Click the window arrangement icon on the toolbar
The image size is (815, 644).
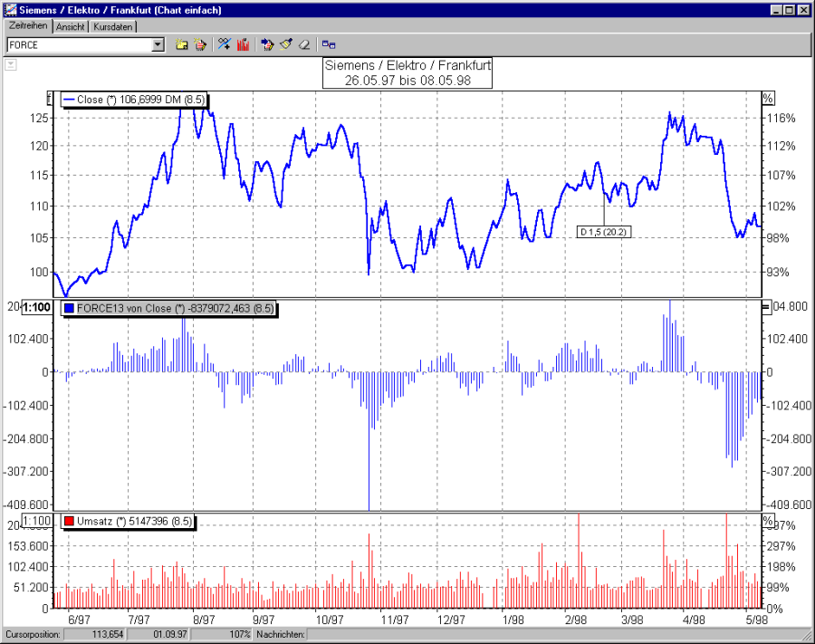tap(328, 43)
